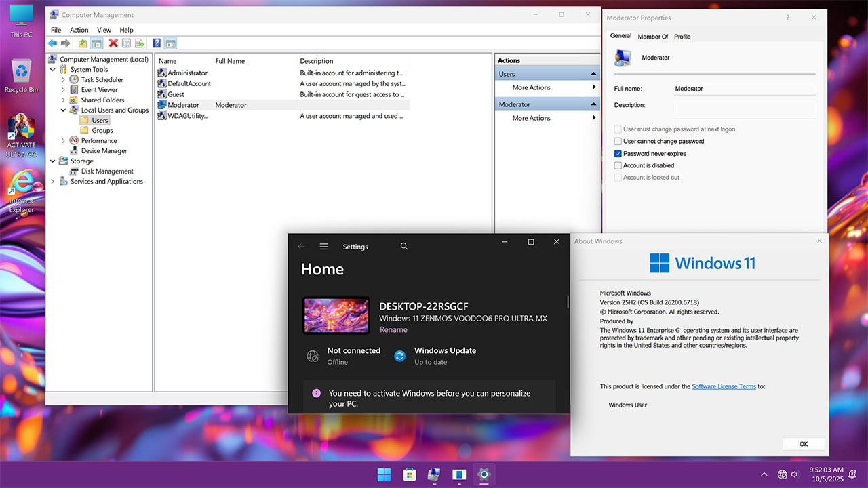
Task: Click the Up One Level toolbar icon
Action: (83, 43)
